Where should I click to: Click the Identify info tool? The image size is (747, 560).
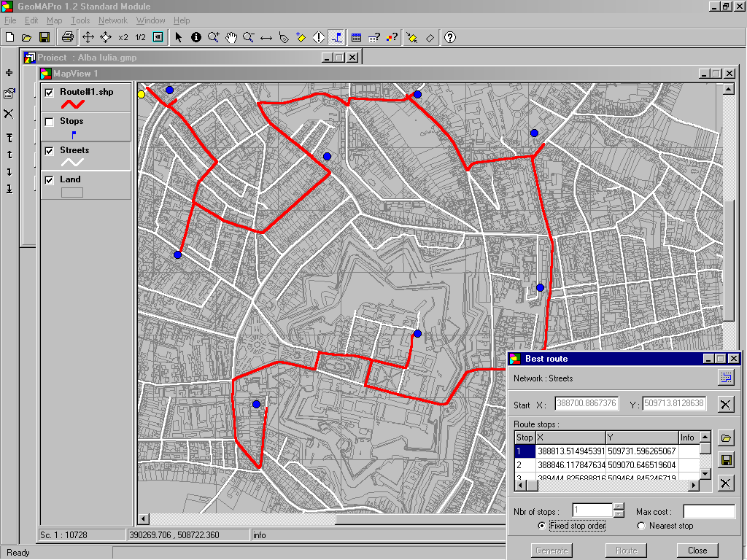[196, 37]
